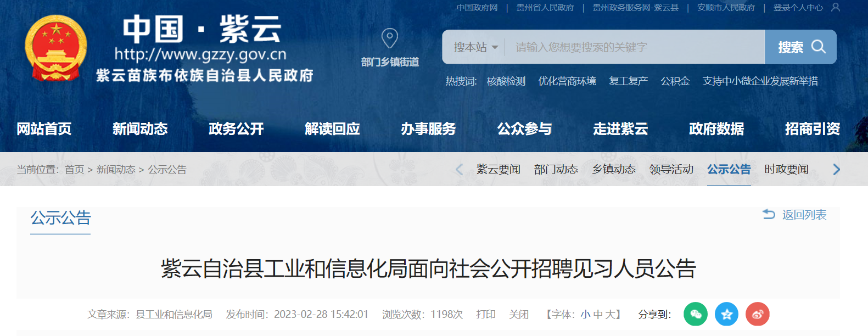Share article on Weibo icon
This screenshot has height=336, width=868.
(758, 314)
